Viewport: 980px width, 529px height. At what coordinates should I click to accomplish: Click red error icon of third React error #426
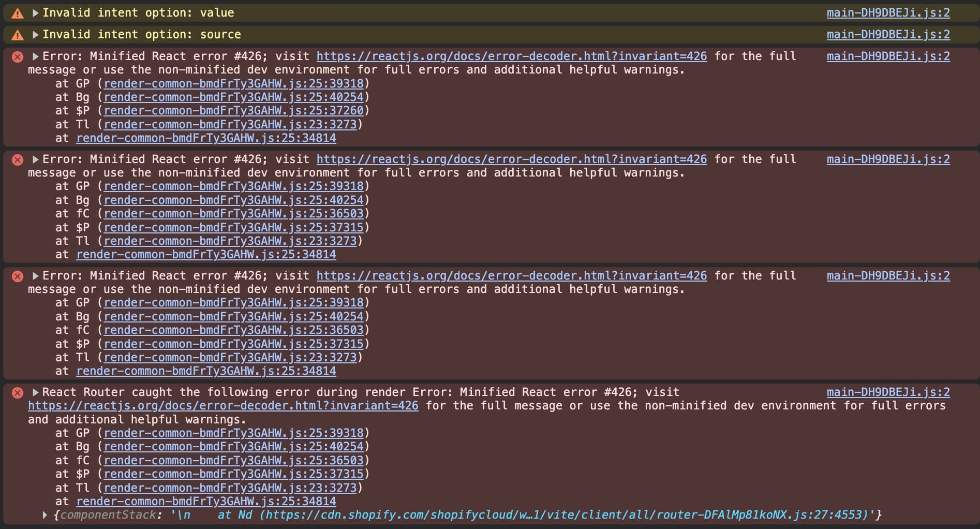(x=18, y=276)
